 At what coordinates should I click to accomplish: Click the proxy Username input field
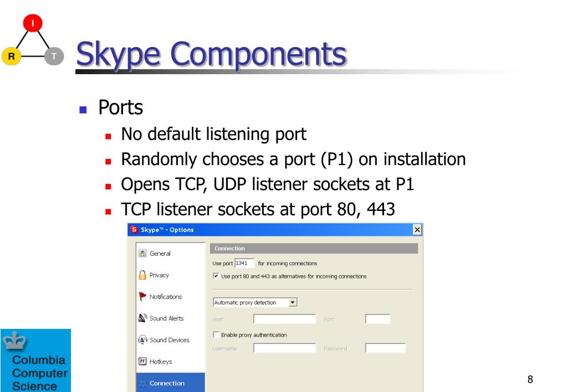click(x=284, y=348)
